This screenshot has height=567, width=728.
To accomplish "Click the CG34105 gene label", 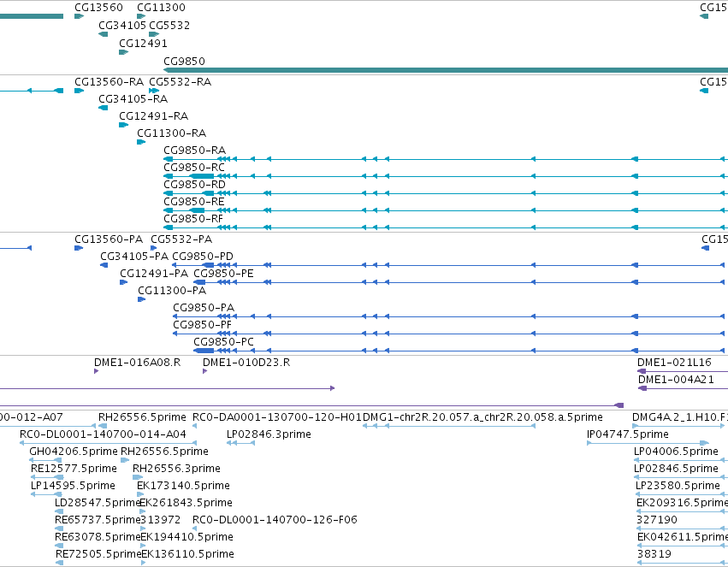I will pyautogui.click(x=122, y=26).
